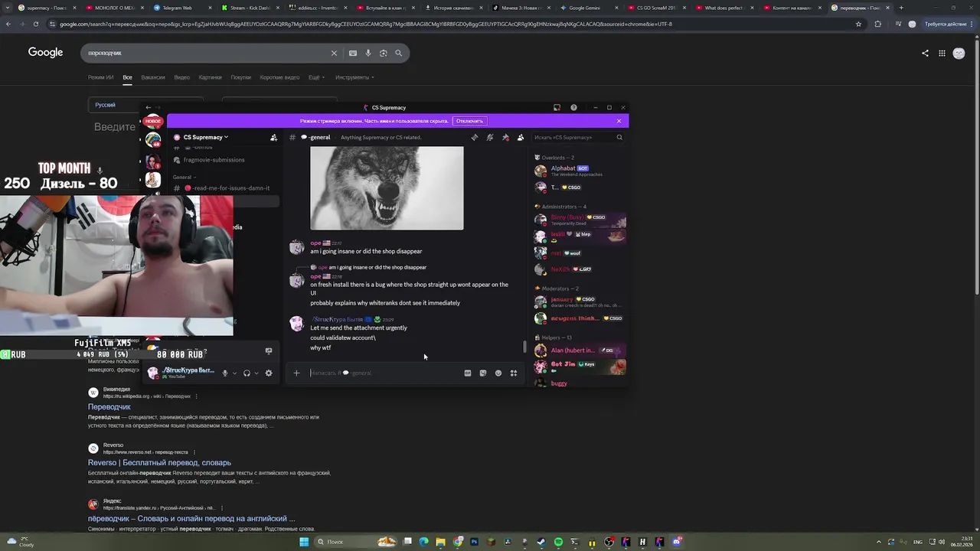
Task: Open emoji picker in Discord message box
Action: pyautogui.click(x=498, y=373)
